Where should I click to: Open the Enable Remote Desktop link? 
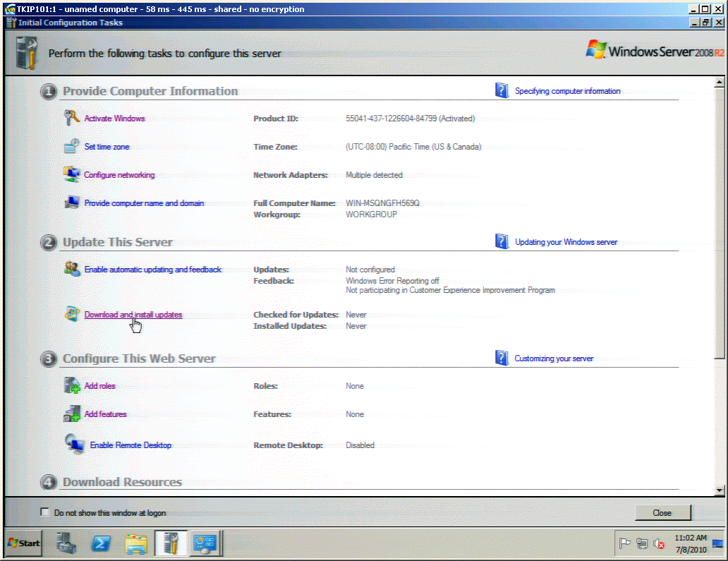coord(131,445)
